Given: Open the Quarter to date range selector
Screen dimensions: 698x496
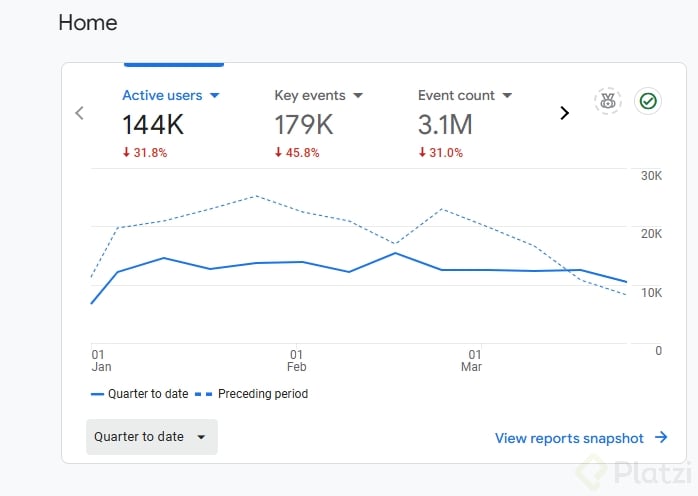Looking at the screenshot, I should [151, 437].
